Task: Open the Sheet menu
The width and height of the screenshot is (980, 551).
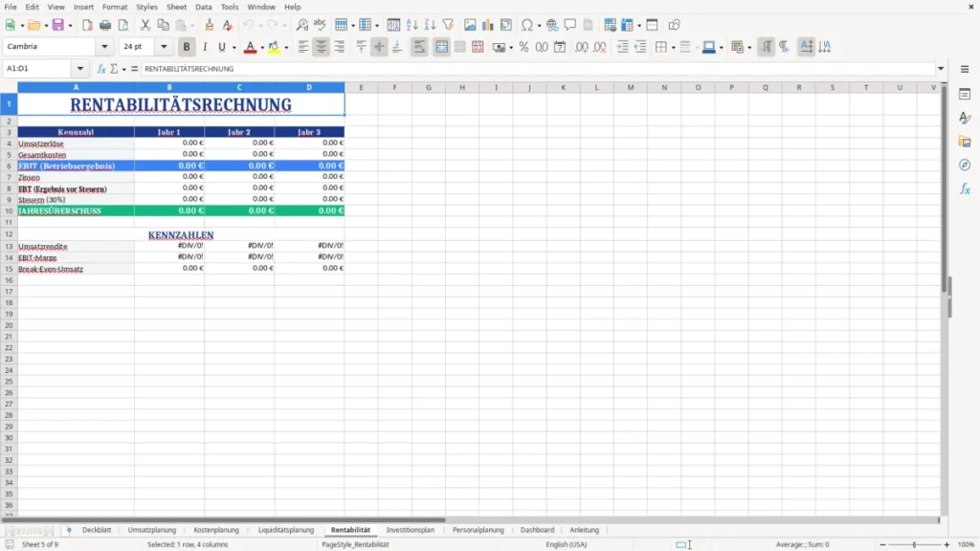Action: (x=176, y=7)
